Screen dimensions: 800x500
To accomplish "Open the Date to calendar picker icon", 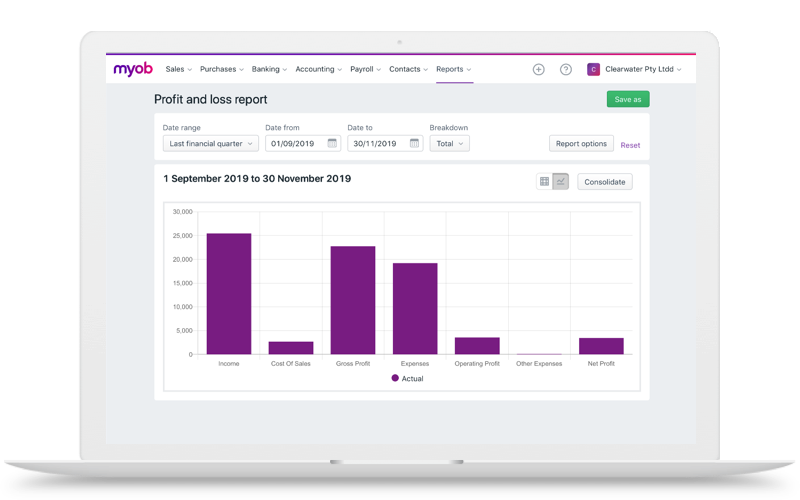I will click(414, 143).
